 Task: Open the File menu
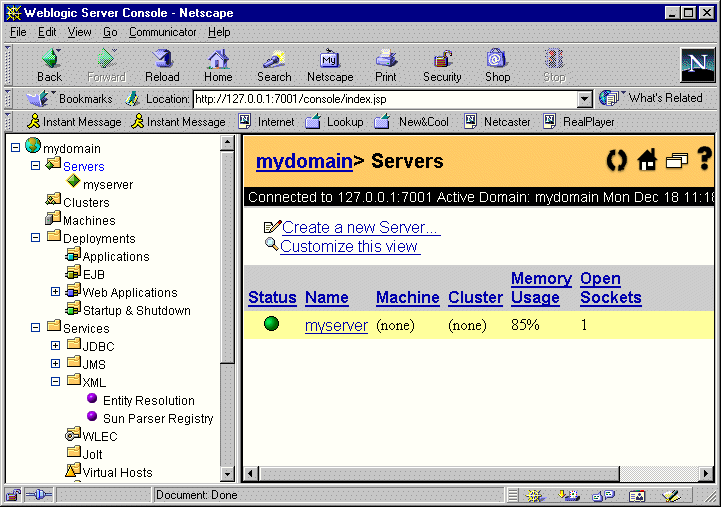click(18, 32)
